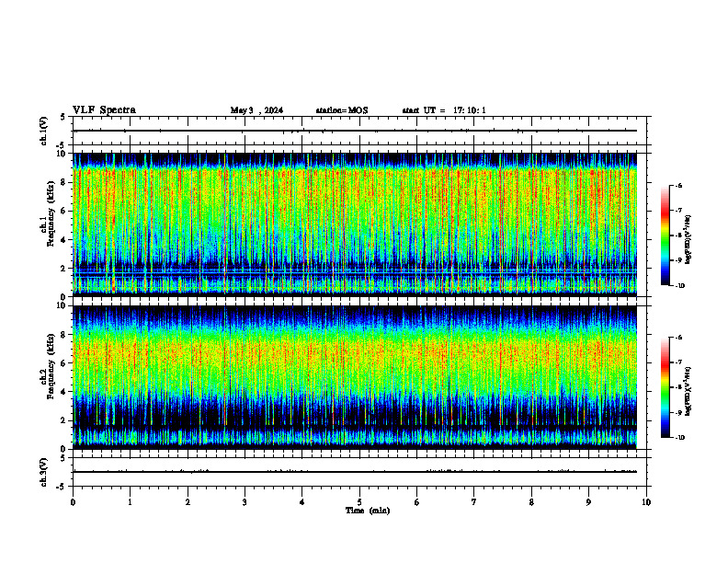Screen dimensions: 728x563
Task: Click the "-10" tick on ch.2 colorbar
Action: pos(680,438)
